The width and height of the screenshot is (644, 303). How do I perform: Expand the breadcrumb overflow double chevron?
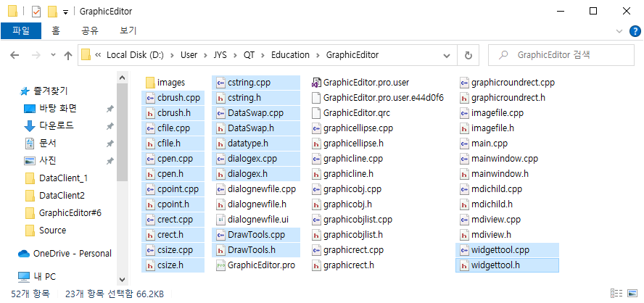pyautogui.click(x=98, y=55)
